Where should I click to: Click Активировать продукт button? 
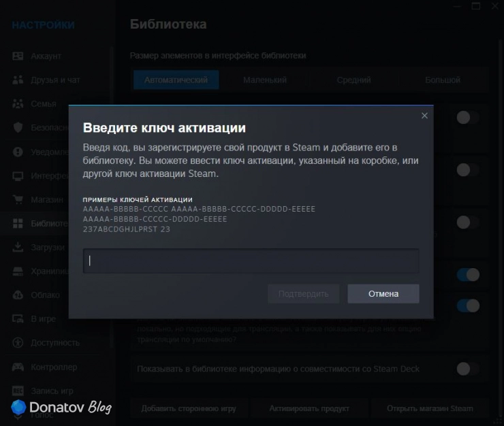[309, 408]
